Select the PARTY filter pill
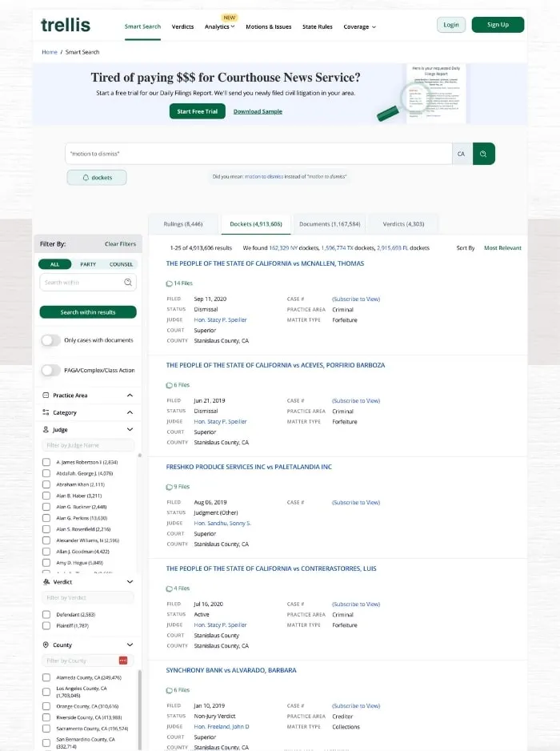Screen dimensions: 560x751 pyautogui.click(x=88, y=264)
